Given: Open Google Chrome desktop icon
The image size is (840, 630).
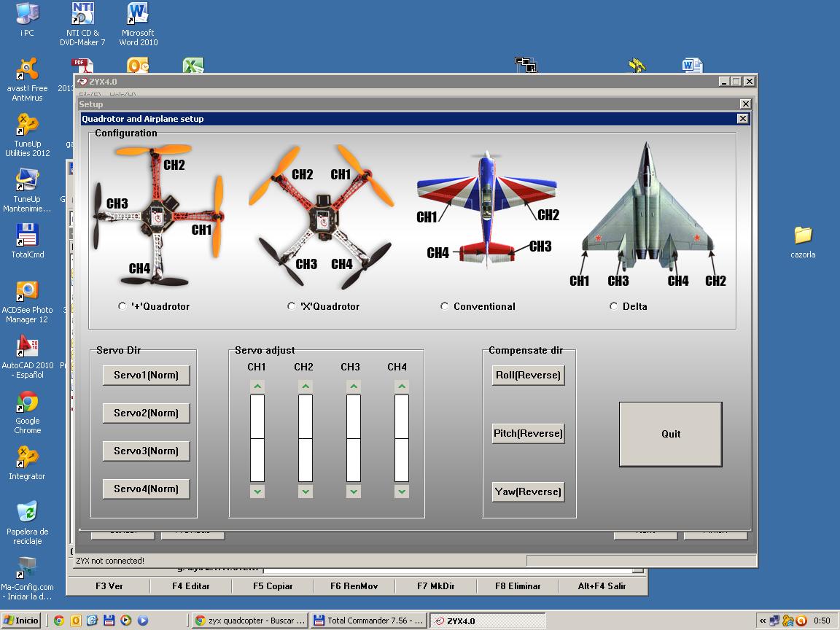Looking at the screenshot, I should pos(28,403).
